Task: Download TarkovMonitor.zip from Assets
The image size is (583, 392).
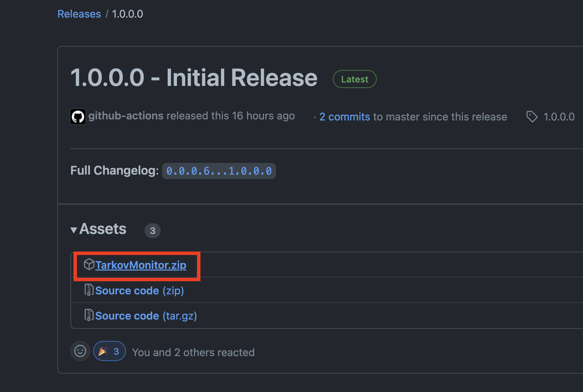Action: pos(141,265)
